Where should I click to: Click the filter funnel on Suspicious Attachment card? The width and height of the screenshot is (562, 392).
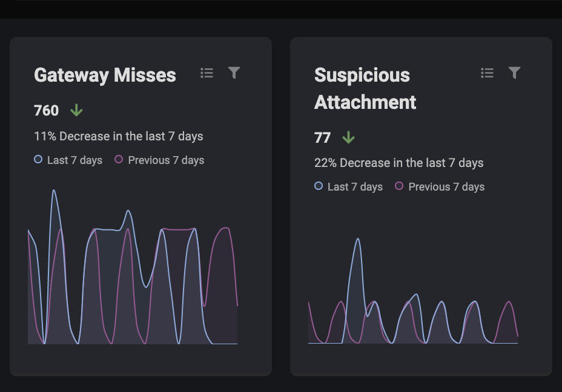pos(515,73)
